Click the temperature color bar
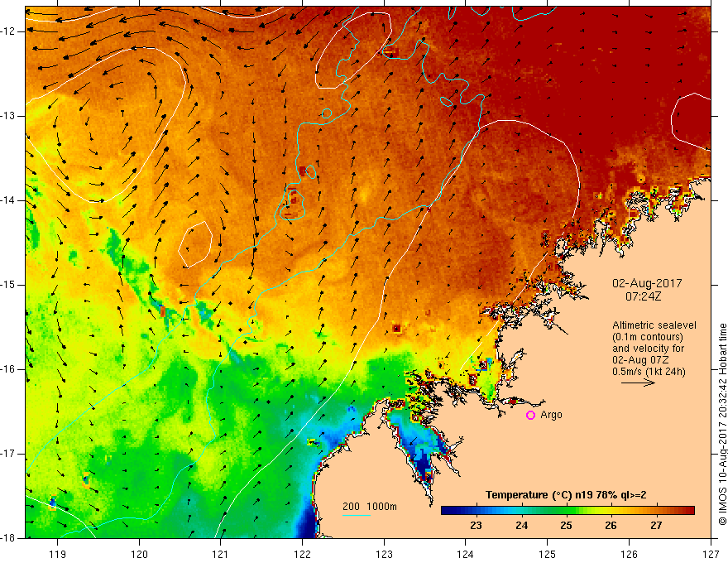This screenshot has height=563, width=728. click(568, 511)
